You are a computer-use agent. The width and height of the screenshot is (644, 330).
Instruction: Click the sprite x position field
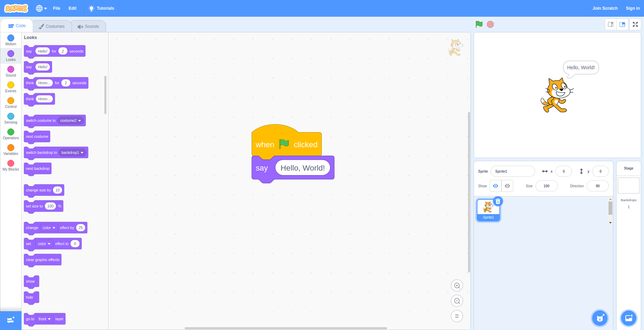click(564, 171)
